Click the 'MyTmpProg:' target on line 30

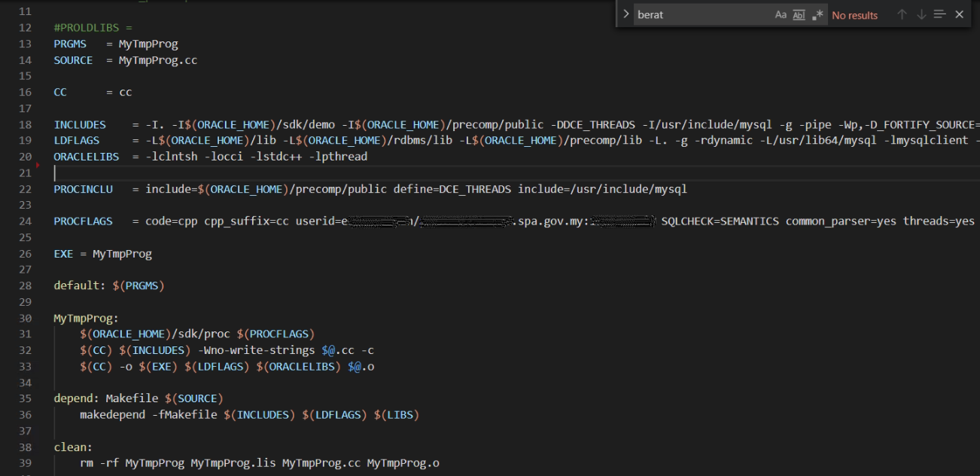tap(87, 319)
